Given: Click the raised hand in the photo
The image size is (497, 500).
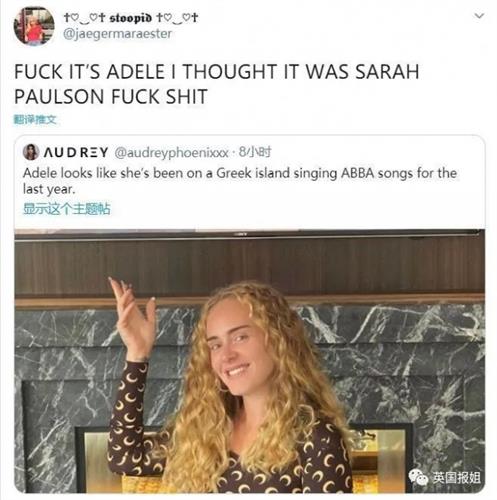Looking at the screenshot, I should pyautogui.click(x=134, y=319).
